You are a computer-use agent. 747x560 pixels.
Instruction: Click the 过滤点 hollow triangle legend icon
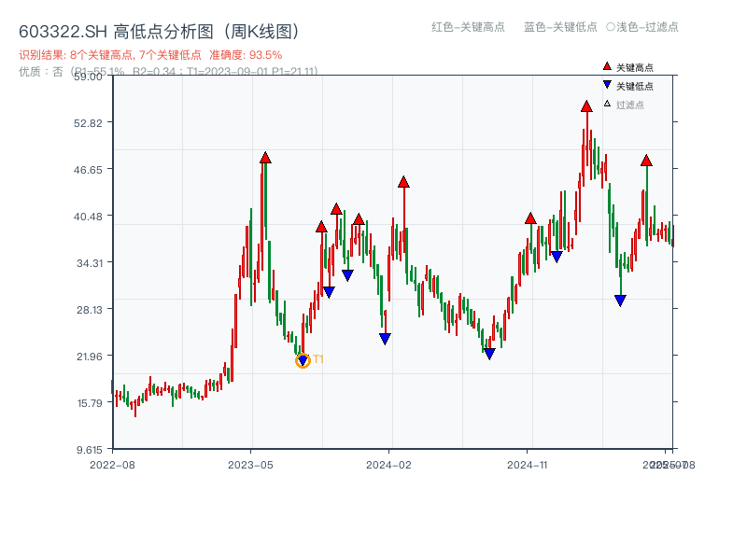607,104
